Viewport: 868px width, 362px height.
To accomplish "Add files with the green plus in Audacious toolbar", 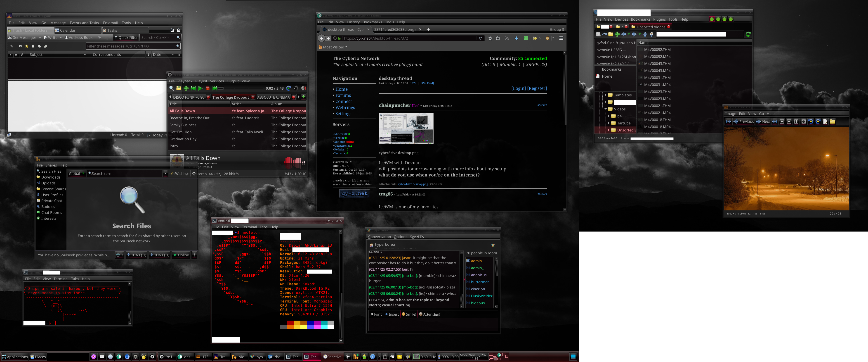I will [x=186, y=88].
